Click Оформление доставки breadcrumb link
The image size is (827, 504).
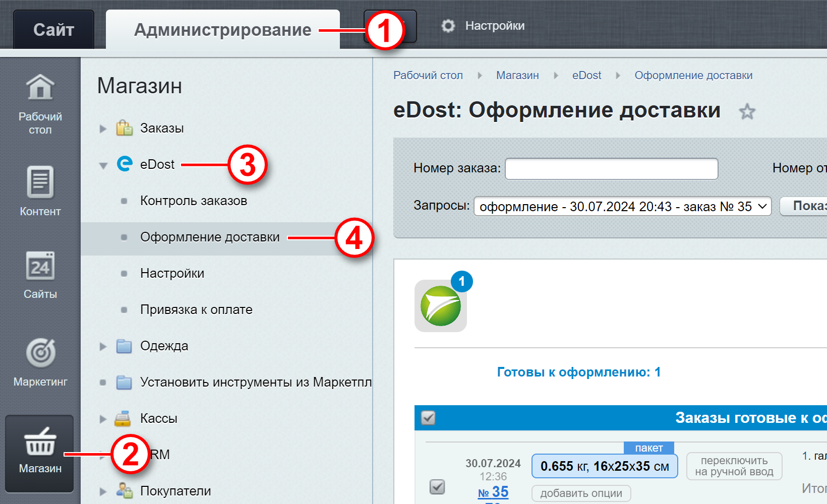click(693, 76)
